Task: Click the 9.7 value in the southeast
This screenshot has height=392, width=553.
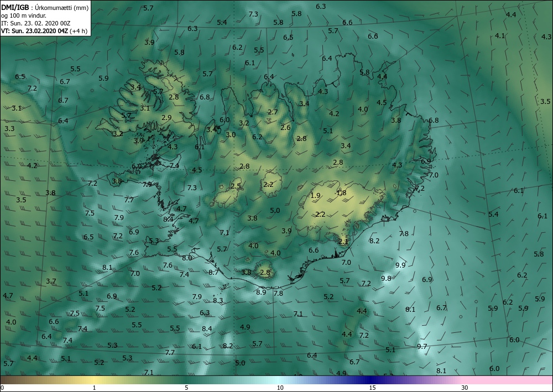Action: coord(422,346)
